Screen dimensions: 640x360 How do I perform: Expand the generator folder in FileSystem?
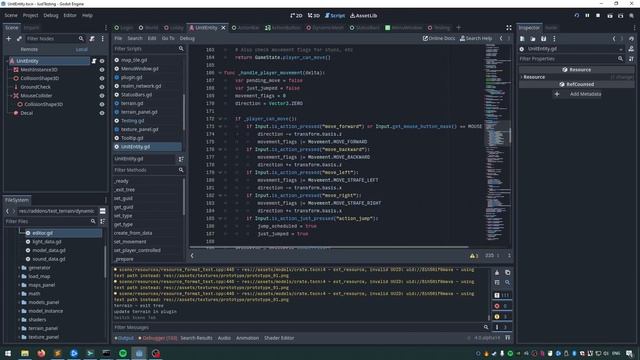point(19,268)
